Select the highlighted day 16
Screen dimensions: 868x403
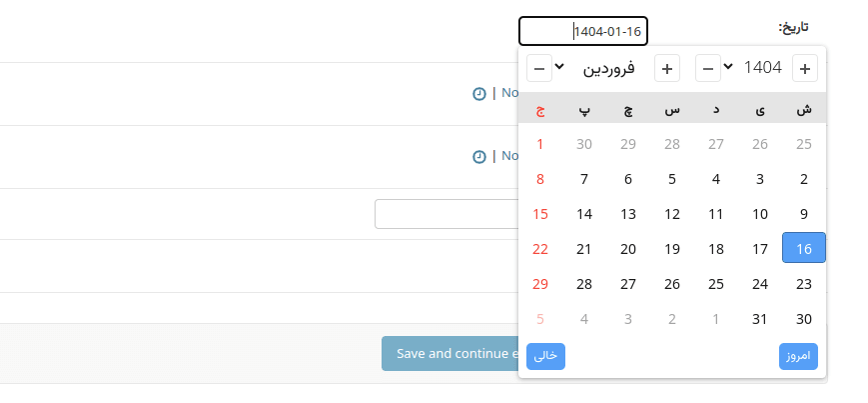coord(804,248)
